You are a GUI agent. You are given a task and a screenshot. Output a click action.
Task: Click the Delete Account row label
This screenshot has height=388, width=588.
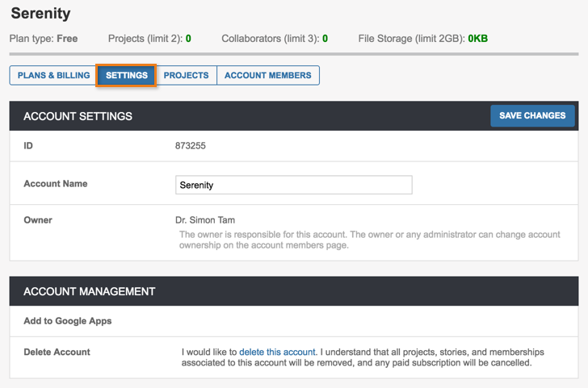pyautogui.click(x=57, y=352)
